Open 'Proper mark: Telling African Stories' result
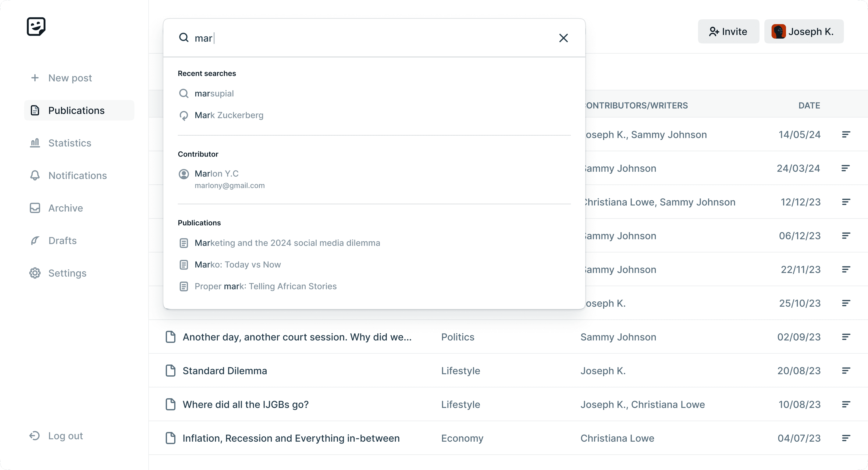868x470 pixels. click(266, 286)
